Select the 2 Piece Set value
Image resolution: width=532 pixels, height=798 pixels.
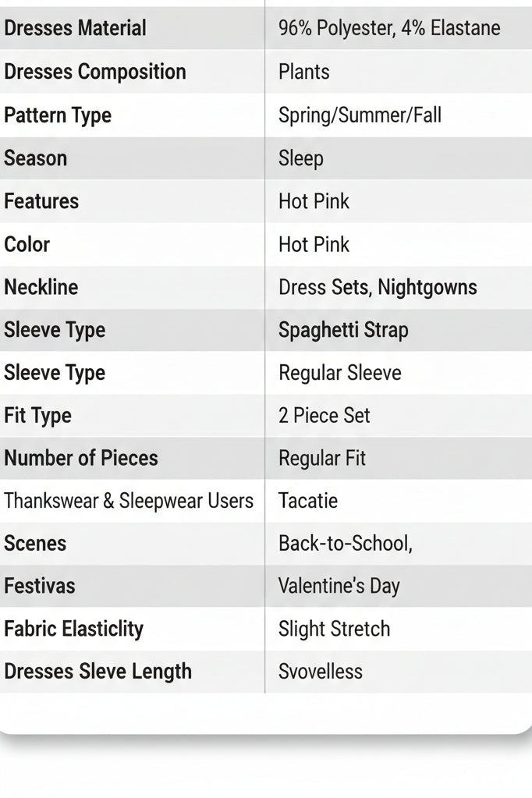pyautogui.click(x=325, y=416)
